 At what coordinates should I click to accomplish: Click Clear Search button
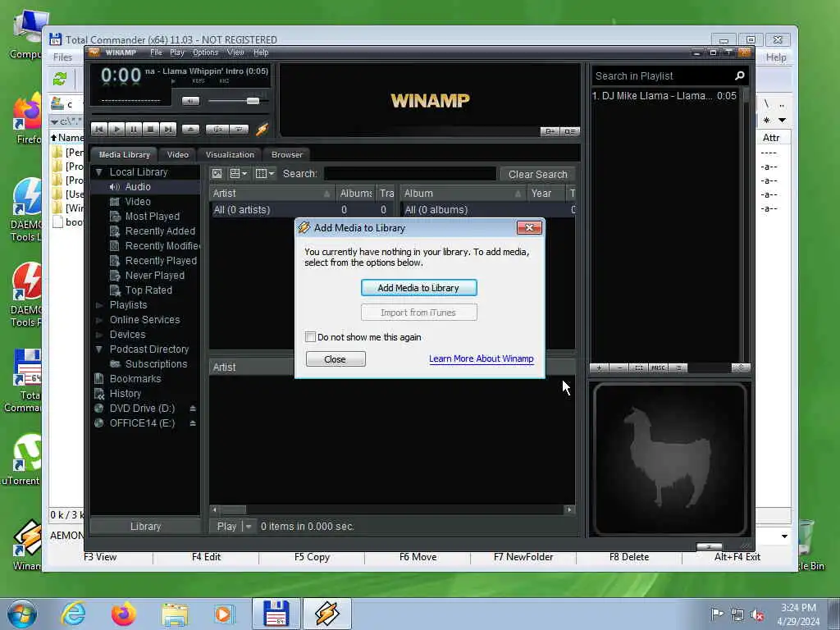pos(538,174)
